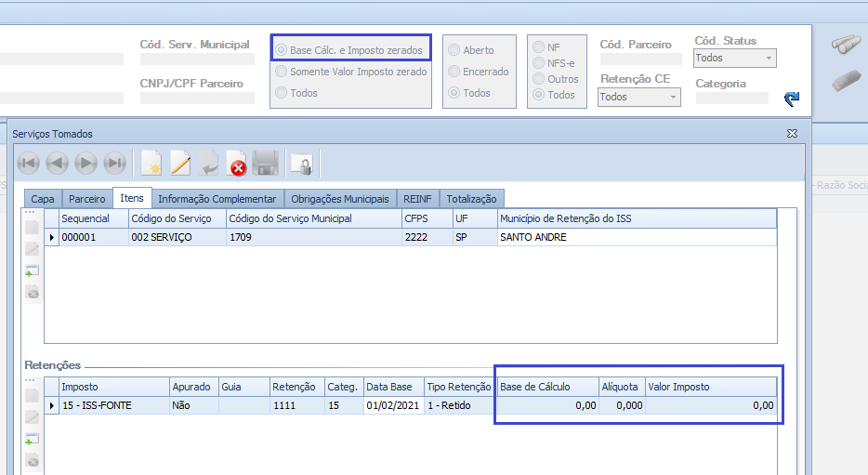The width and height of the screenshot is (868, 475).
Task: Open the Obrigações Municipais tab
Action: (x=340, y=199)
